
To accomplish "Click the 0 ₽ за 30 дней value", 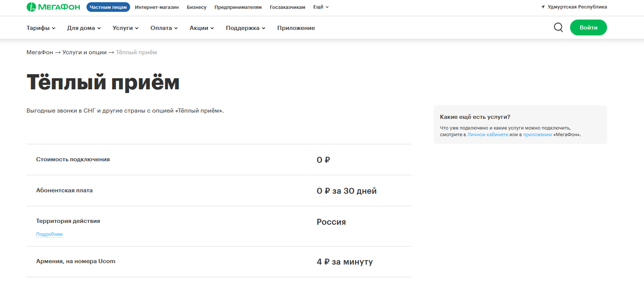I will 346,191.
